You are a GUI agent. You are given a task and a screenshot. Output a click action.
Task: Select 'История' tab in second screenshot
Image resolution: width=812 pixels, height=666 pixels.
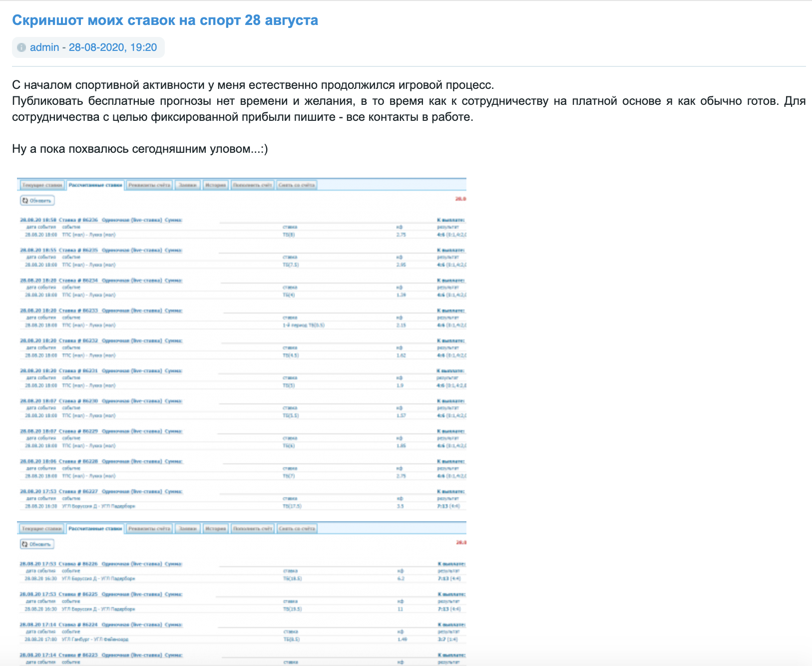tap(216, 529)
